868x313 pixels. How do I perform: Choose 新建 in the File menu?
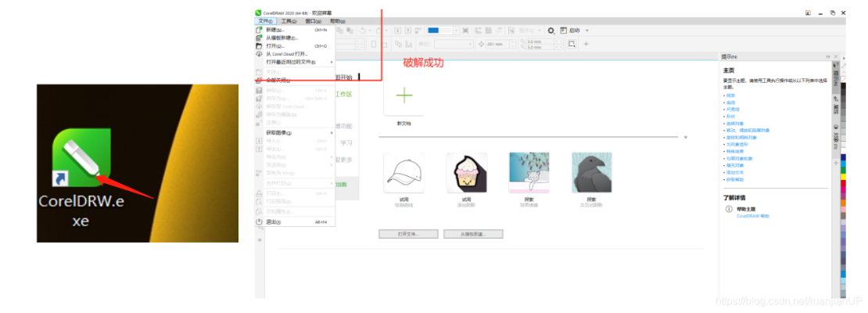click(295, 30)
